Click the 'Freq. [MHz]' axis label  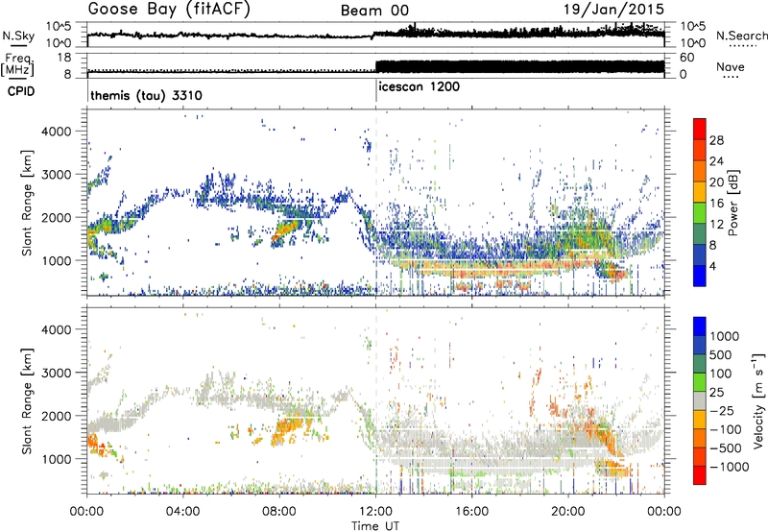(17, 64)
